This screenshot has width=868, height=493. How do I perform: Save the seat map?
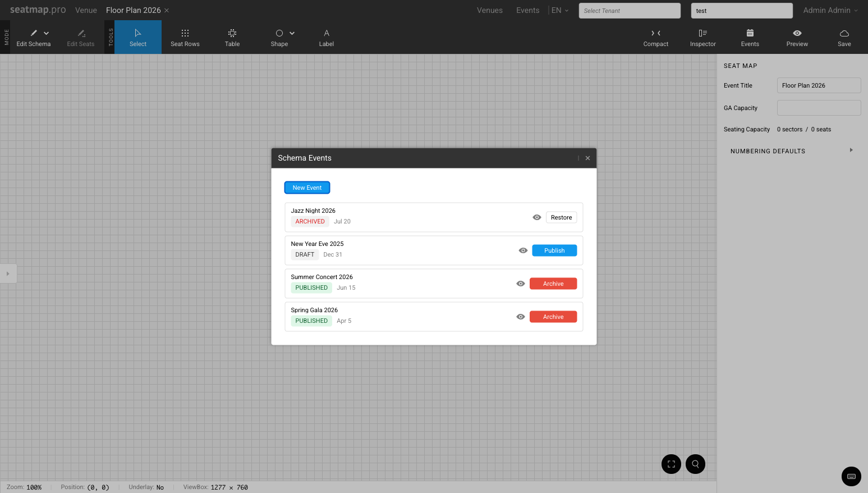tap(844, 37)
